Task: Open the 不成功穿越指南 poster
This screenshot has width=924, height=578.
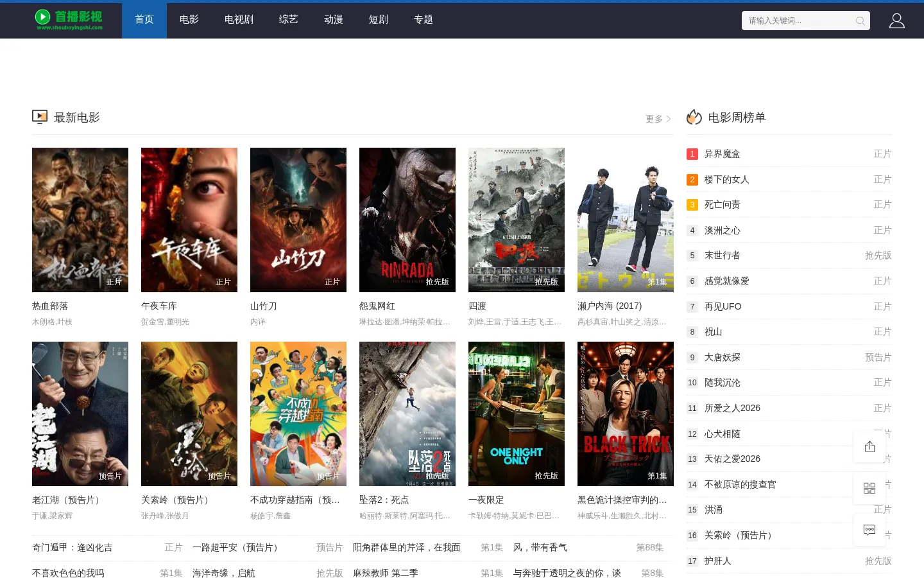Action: pyautogui.click(x=298, y=414)
